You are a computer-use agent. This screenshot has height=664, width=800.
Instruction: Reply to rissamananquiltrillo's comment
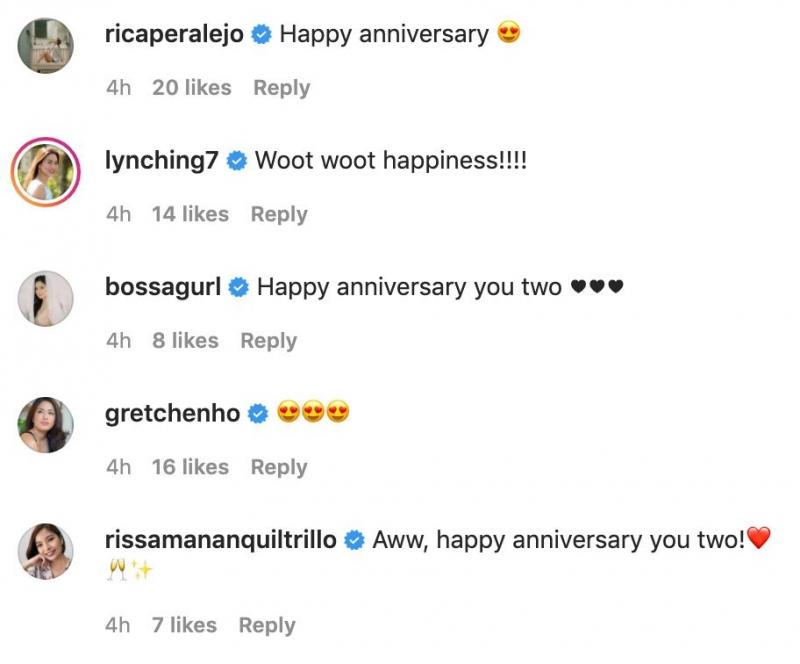pos(267,626)
